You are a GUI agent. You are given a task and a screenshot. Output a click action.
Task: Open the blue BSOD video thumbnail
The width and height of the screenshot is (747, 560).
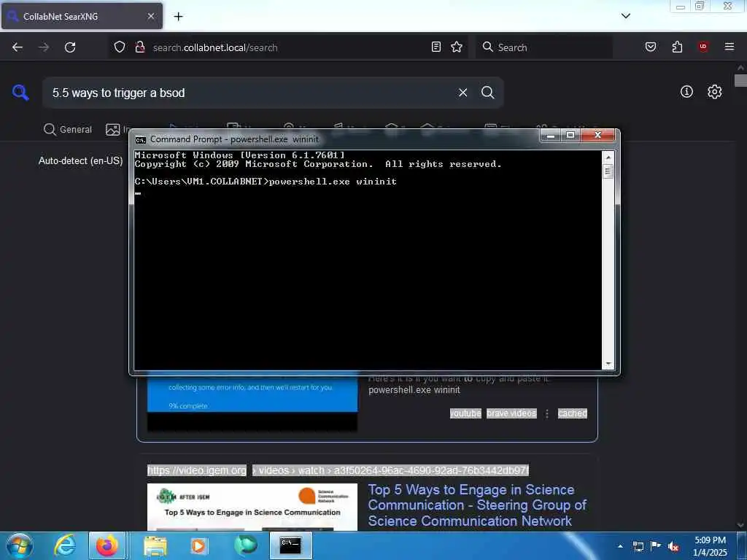[x=252, y=402]
